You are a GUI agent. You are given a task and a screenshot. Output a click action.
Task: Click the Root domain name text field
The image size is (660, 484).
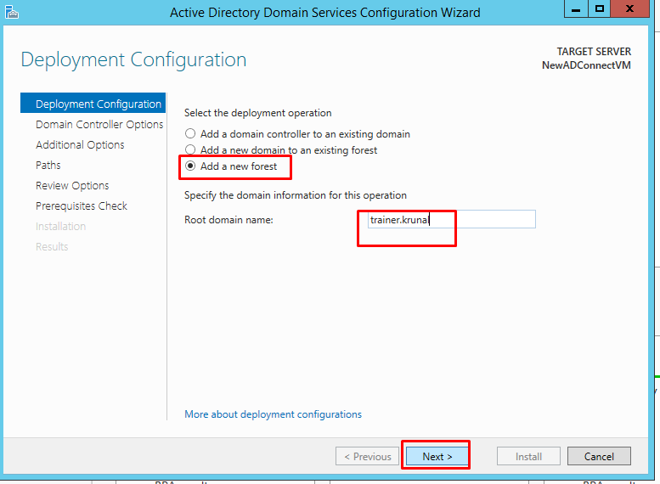[446, 219]
